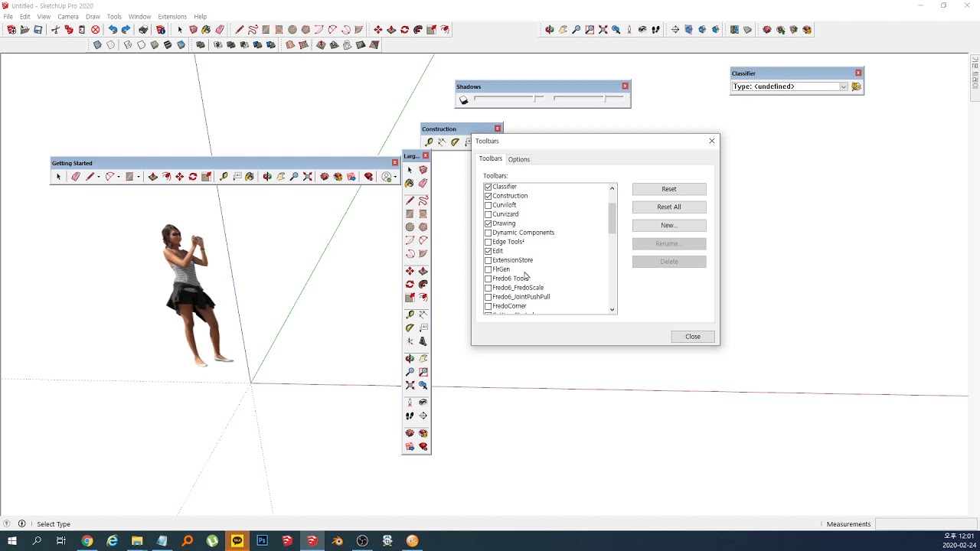Uncheck the Edit toolbar checkbox
The height and width of the screenshot is (551, 980).
click(488, 251)
